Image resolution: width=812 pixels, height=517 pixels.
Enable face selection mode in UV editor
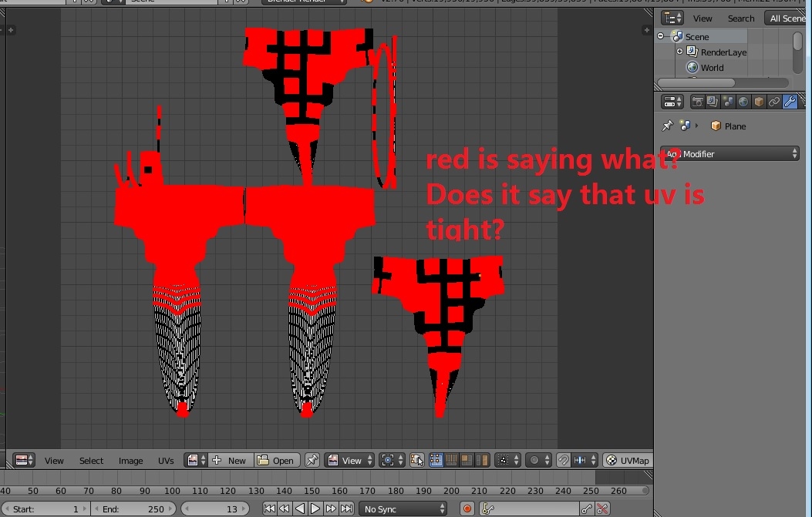467,460
